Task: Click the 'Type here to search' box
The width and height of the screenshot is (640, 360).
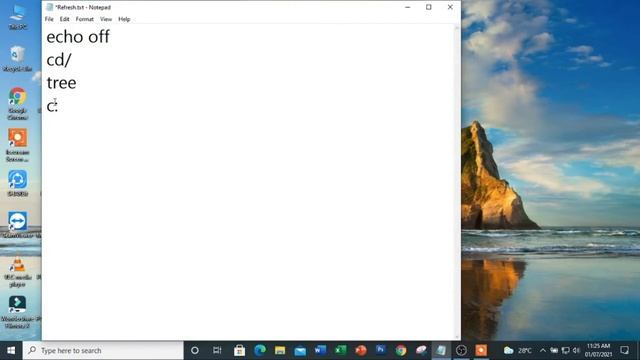Action: coord(103,350)
